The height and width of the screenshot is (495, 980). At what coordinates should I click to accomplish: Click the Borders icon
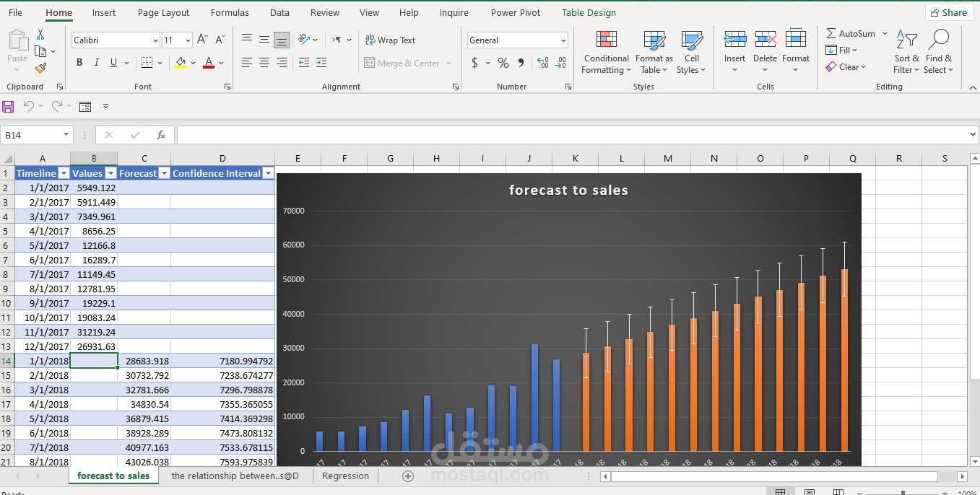[147, 63]
